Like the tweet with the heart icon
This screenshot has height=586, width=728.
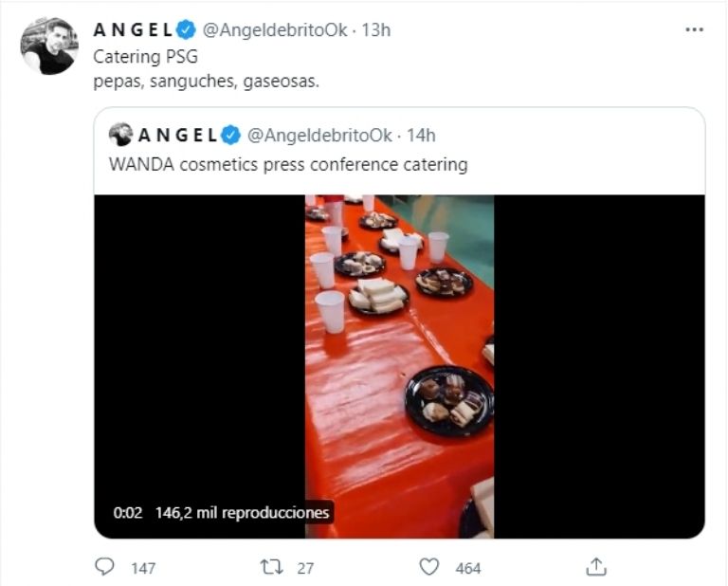(x=429, y=567)
